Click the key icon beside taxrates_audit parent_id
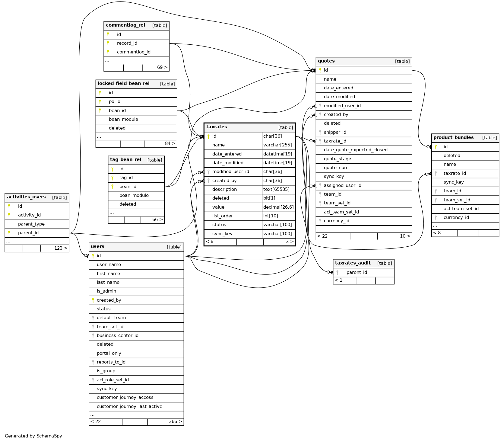Screen dimensions: 504x442 click(x=337, y=272)
